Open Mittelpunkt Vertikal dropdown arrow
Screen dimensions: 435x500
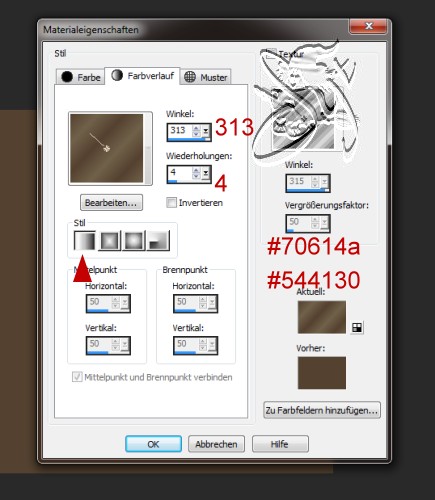pos(125,344)
